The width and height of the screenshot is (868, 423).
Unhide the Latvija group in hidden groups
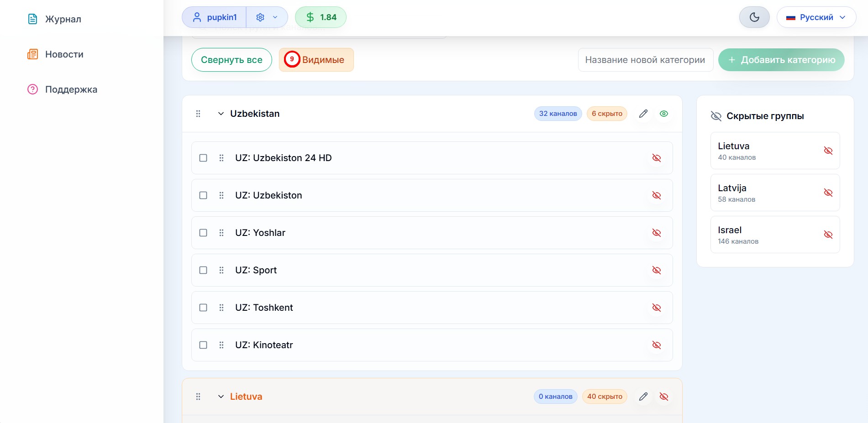(828, 193)
